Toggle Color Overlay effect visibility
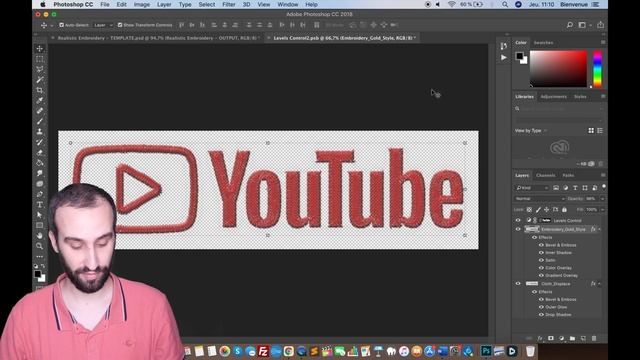The image size is (640, 360). click(x=541, y=268)
